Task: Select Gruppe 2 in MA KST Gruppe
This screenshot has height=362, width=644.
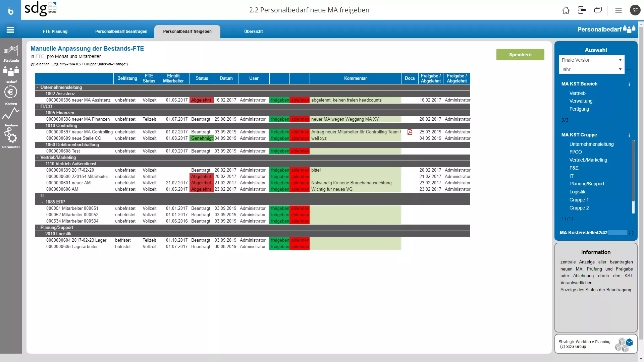Action: point(579,208)
